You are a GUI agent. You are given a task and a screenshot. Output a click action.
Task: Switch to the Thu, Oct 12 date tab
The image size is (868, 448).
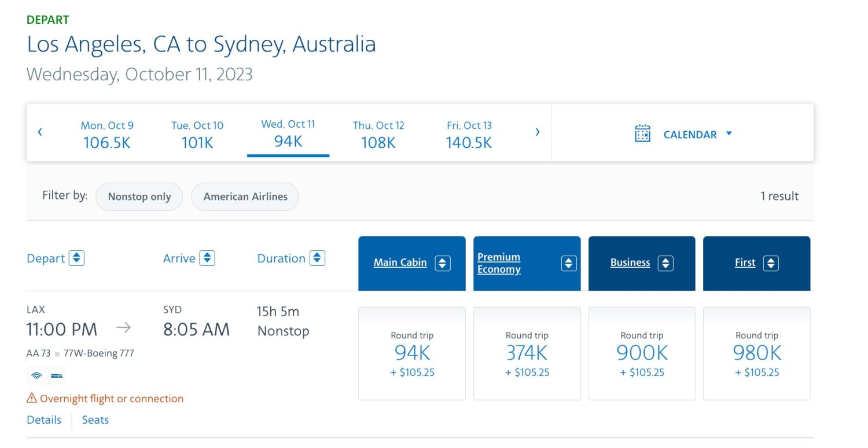click(x=378, y=134)
